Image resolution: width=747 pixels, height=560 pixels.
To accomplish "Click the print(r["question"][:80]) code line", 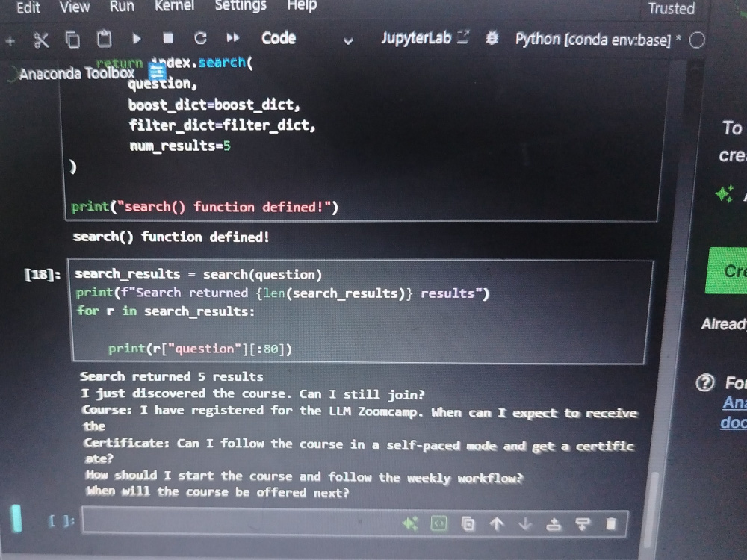I will [200, 349].
